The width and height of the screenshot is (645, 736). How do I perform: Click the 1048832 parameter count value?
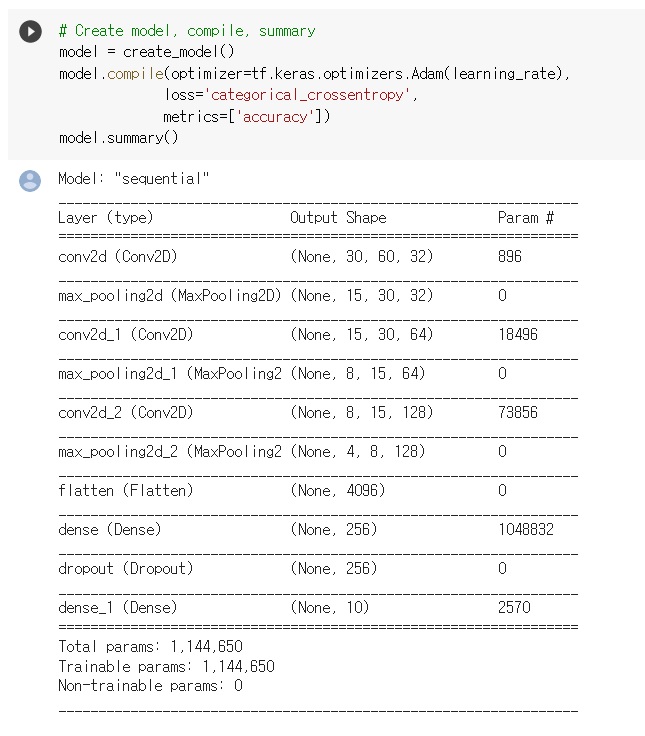point(525,529)
